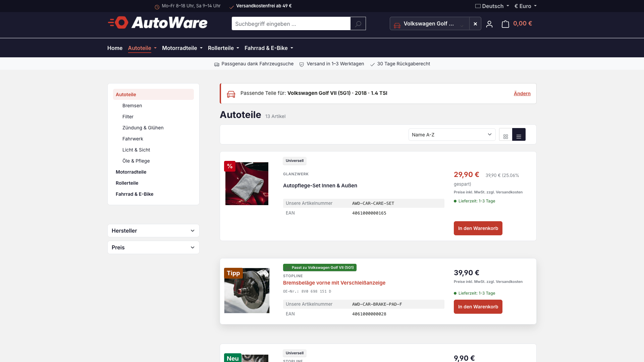Click the sale percent badge
The image size is (644, 362).
(x=230, y=166)
